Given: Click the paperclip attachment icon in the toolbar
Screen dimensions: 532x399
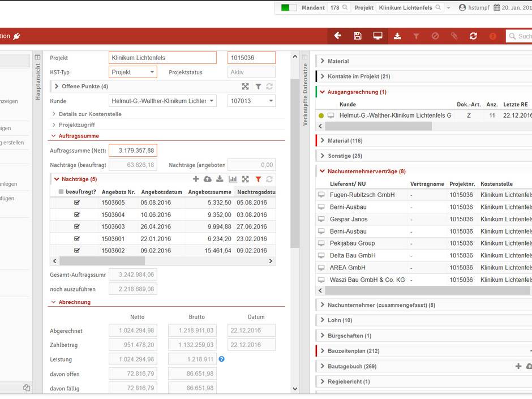Looking at the screenshot, I should tap(454, 36).
